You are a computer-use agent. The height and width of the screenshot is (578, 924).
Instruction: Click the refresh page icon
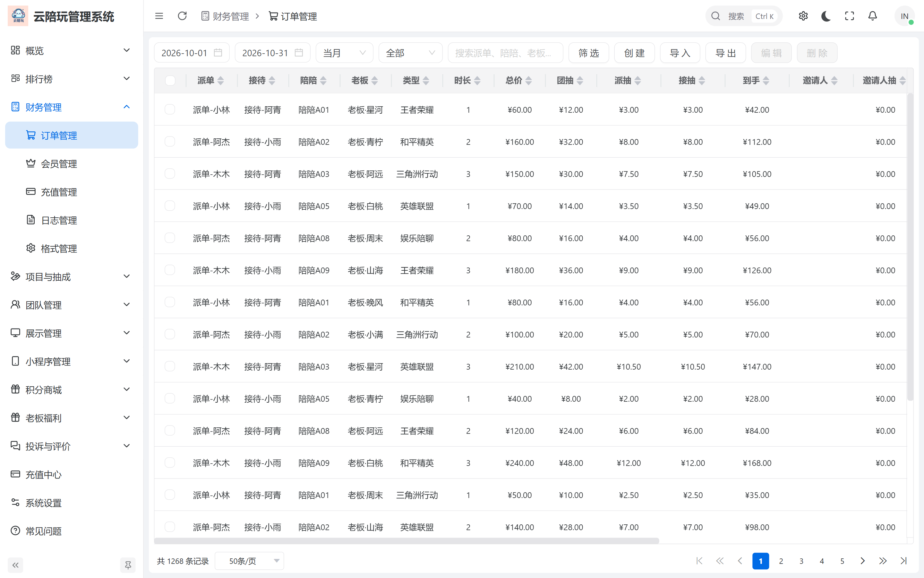coord(182,16)
